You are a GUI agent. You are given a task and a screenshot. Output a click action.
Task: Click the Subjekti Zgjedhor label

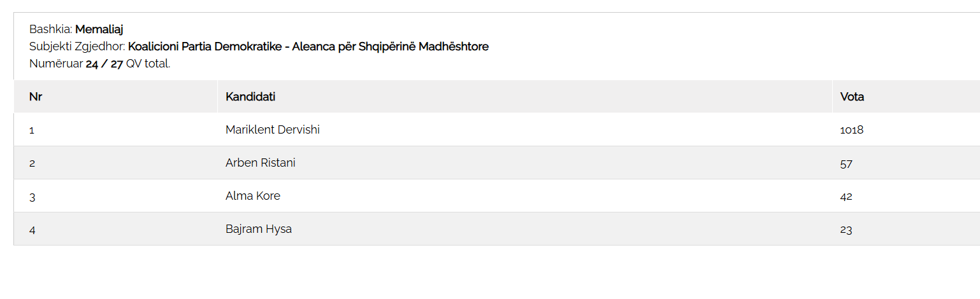(x=77, y=46)
